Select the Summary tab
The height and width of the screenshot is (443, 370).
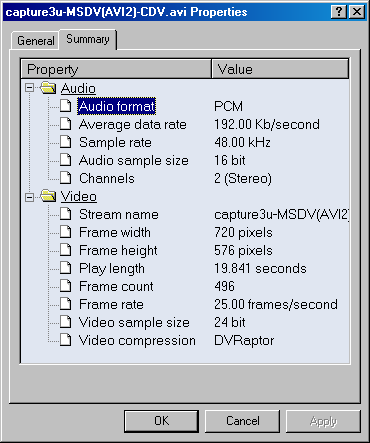(88, 39)
